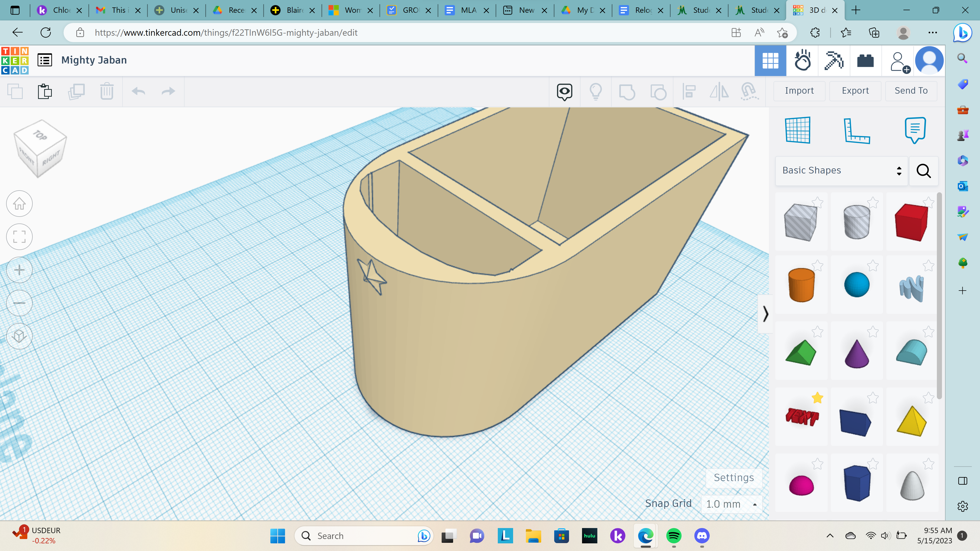Screen dimensions: 980x551
Task: Click the Notes light bulb icon
Action: pyautogui.click(x=596, y=92)
